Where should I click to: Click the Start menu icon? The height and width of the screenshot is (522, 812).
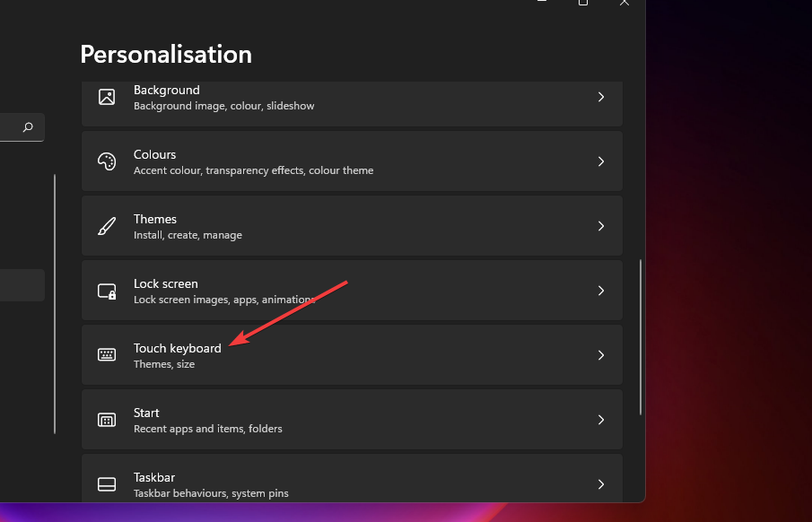click(x=107, y=420)
